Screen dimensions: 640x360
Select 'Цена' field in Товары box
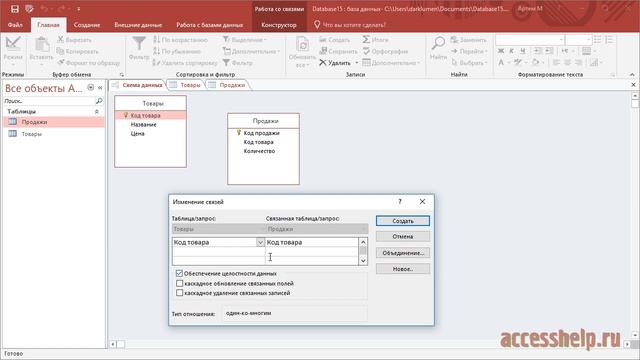[138, 133]
